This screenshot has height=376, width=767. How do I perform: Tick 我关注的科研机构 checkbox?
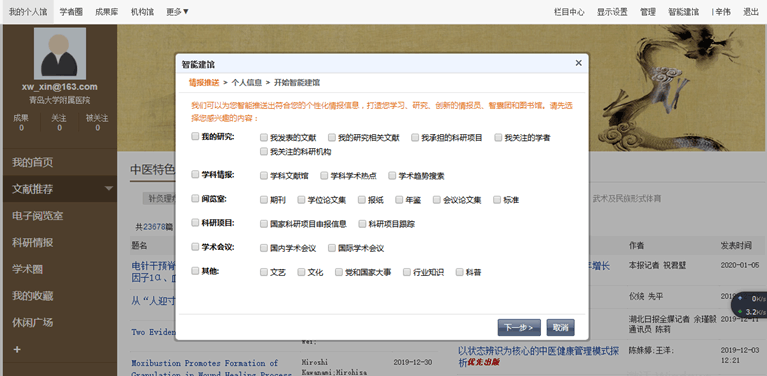point(264,151)
